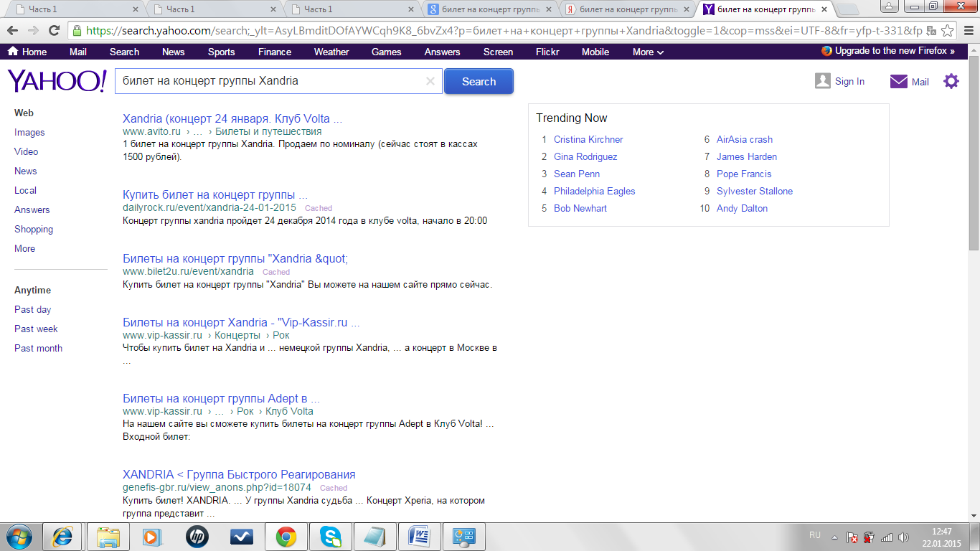Switch to the Yandex search tab
Image resolution: width=980 pixels, height=551 pixels.
[x=628, y=9]
